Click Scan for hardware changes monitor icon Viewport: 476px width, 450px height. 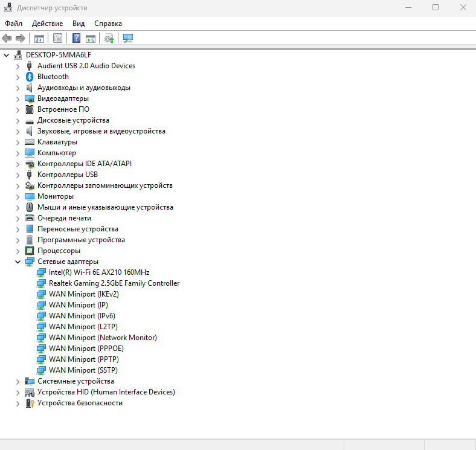tap(128, 39)
